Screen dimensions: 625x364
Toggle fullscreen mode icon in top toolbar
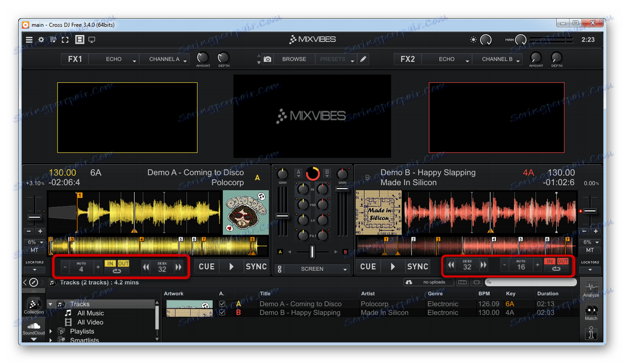pos(65,40)
